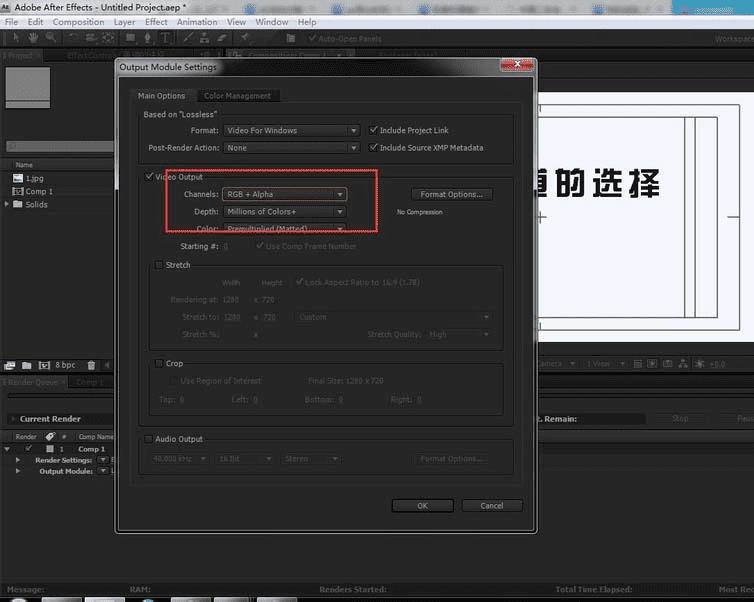This screenshot has width=754, height=602.
Task: Click the new folder icon in Project panel
Action: click(26, 366)
